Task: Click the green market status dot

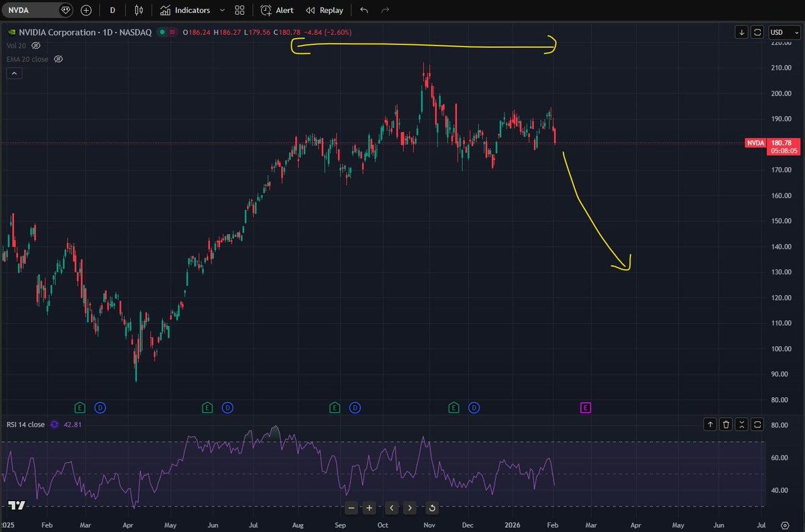Action: (x=161, y=32)
